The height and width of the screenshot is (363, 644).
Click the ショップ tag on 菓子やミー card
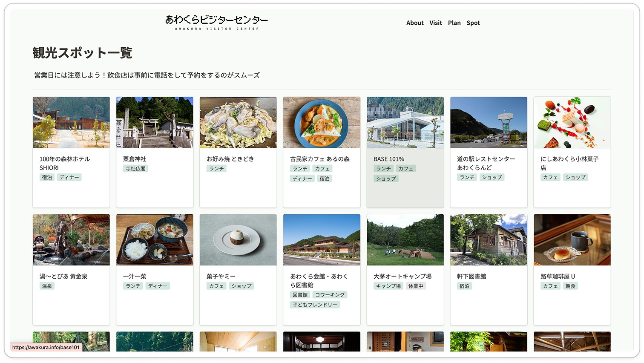tap(241, 286)
